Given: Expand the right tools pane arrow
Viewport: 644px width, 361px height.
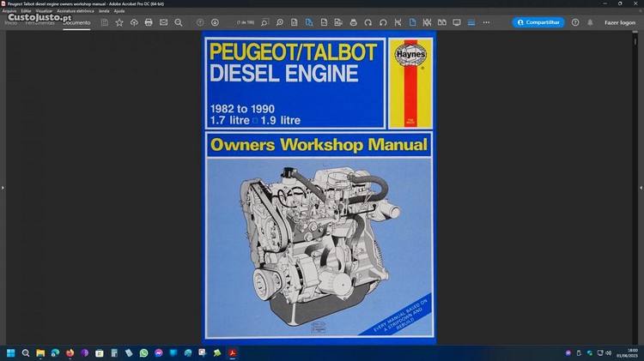Looking at the screenshot, I should pos(641,187).
